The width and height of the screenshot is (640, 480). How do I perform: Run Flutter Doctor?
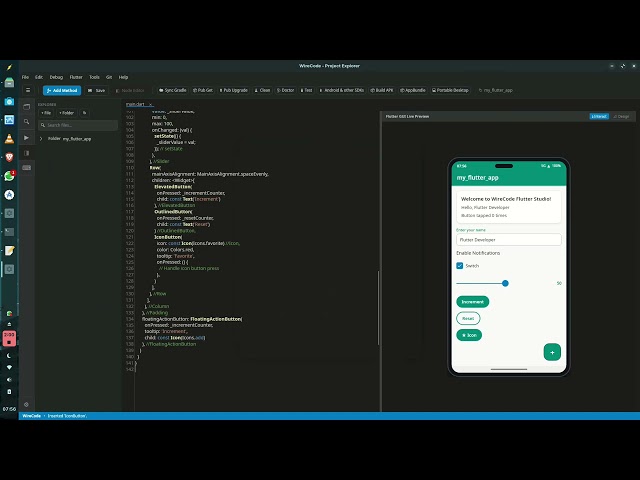[285, 90]
